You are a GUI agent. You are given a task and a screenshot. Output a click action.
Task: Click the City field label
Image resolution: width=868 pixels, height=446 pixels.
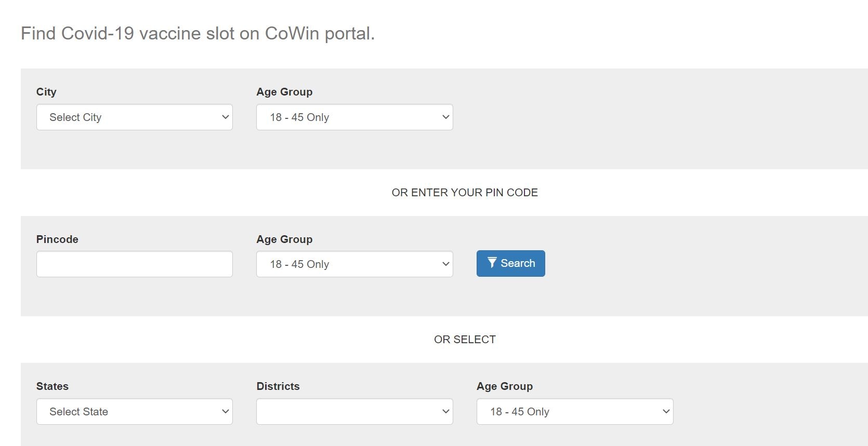click(46, 92)
